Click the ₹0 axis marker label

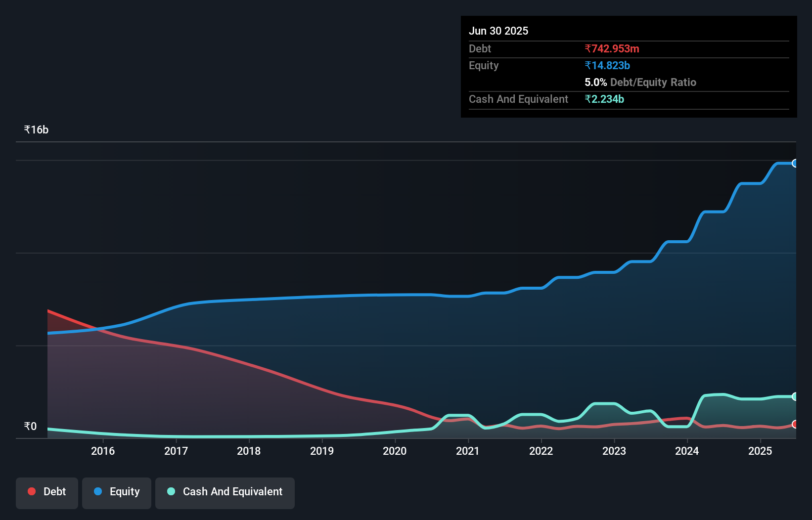[x=30, y=426]
